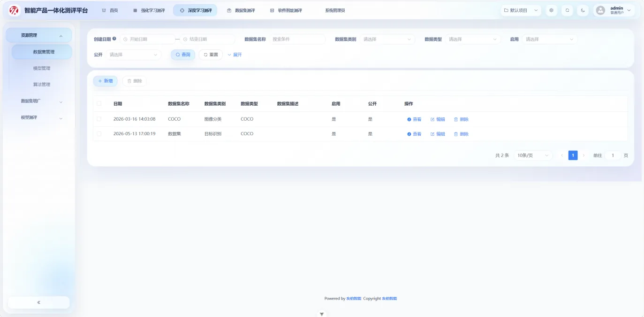Expand filters with 展开 link
The image size is (644, 317).
(x=235, y=55)
